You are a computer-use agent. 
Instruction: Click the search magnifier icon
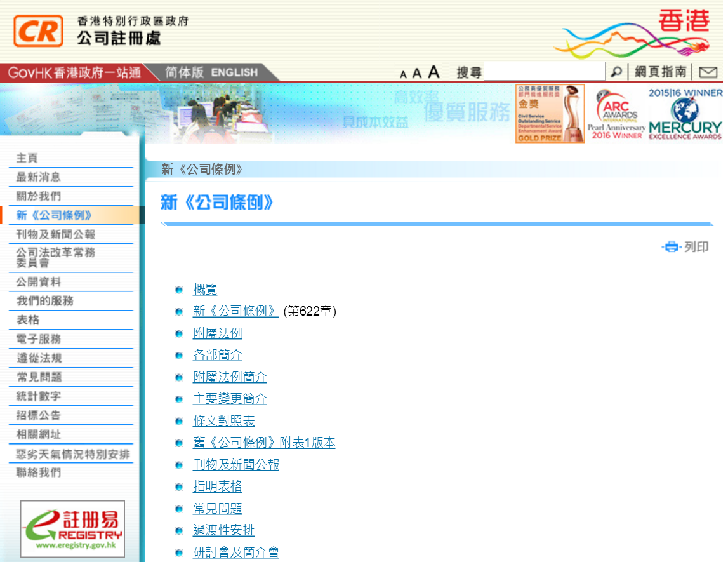[616, 72]
